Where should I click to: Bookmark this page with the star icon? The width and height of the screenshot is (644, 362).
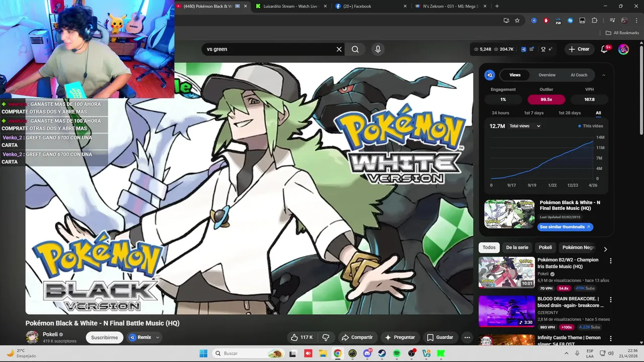click(x=517, y=21)
